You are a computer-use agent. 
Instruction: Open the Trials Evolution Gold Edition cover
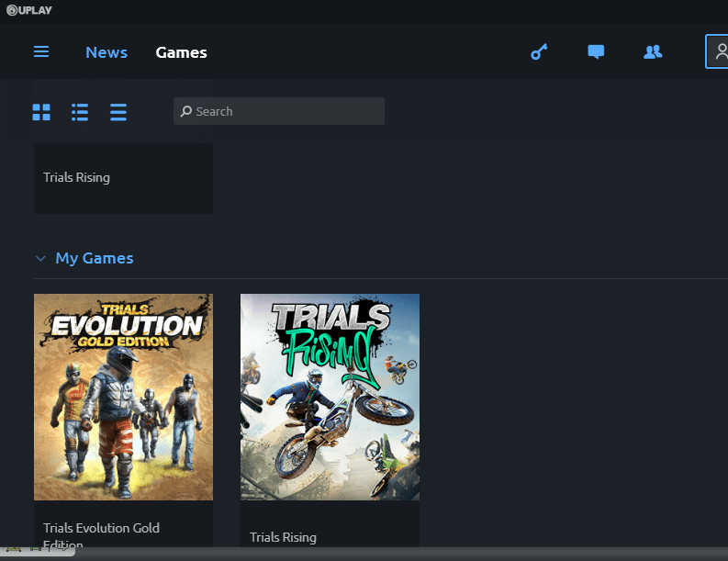click(123, 397)
